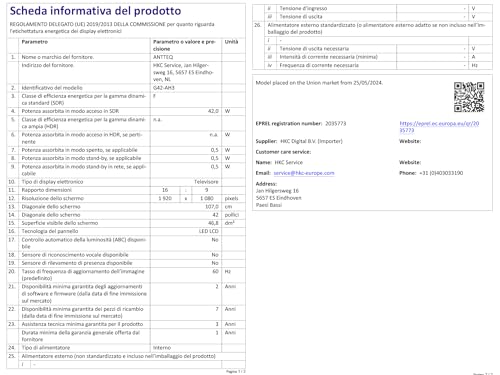Click the service@hkc-europe.com email link

pyautogui.click(x=304, y=173)
